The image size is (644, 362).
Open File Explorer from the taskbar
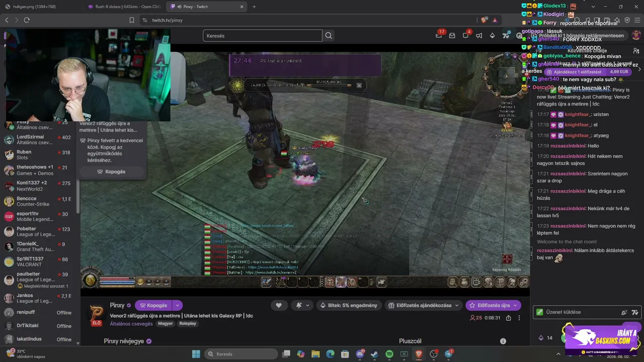coord(315,354)
